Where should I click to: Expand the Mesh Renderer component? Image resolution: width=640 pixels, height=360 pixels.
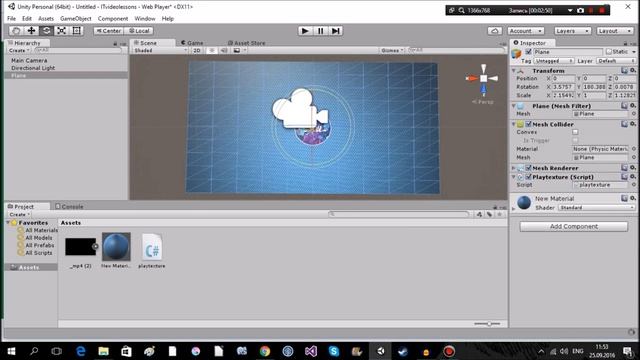click(x=514, y=168)
